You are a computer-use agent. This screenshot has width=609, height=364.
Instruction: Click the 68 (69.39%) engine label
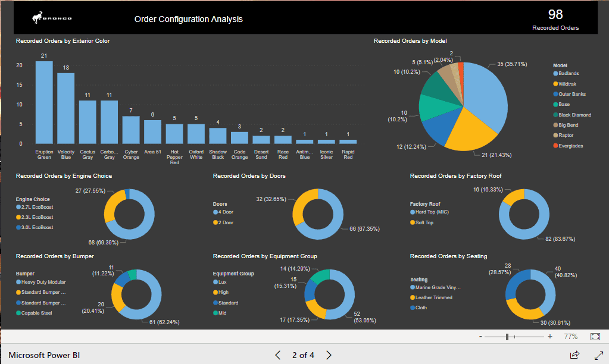(104, 242)
